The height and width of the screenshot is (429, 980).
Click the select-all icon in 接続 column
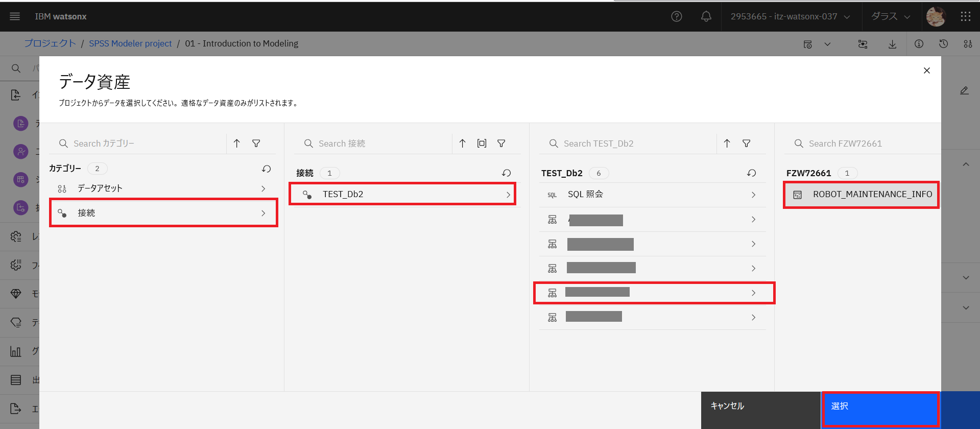(x=482, y=144)
